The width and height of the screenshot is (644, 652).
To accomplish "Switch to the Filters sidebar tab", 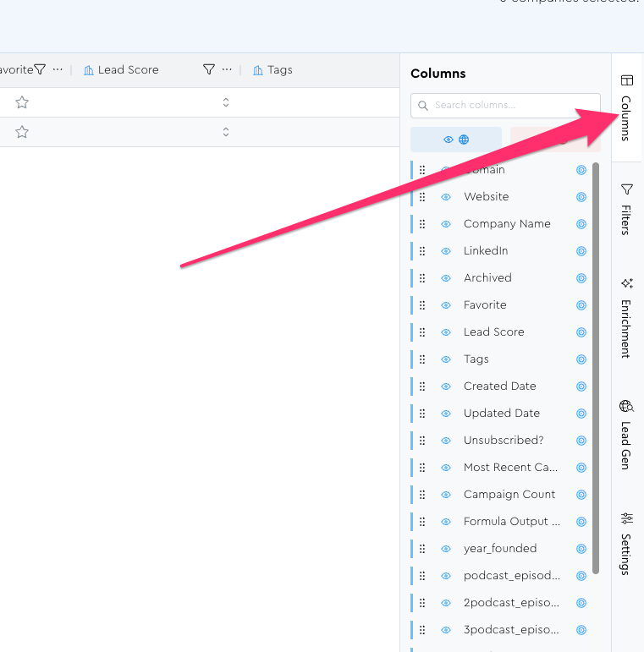I will coord(626,208).
